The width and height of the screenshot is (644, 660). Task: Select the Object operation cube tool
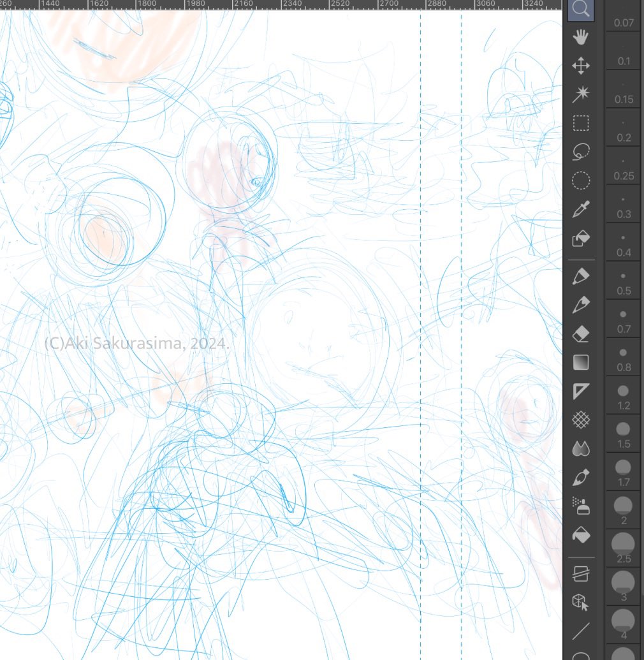tap(581, 602)
